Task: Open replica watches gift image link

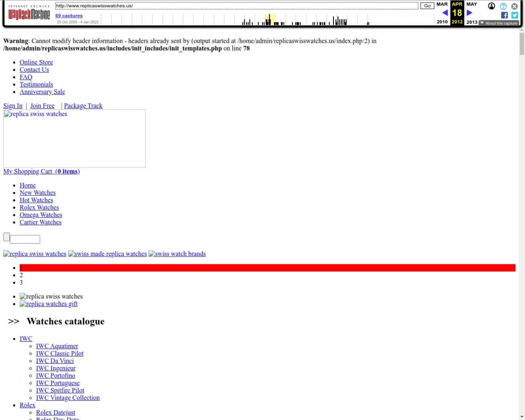Action: [48, 304]
